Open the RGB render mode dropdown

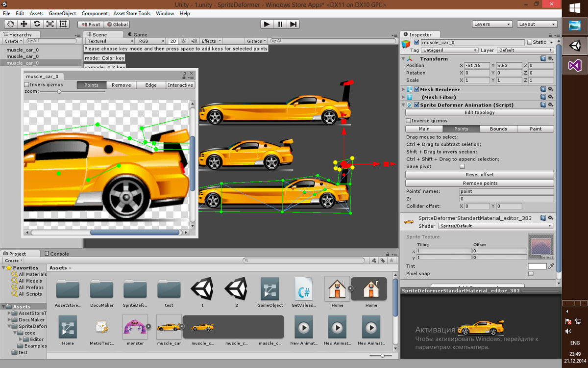click(151, 41)
